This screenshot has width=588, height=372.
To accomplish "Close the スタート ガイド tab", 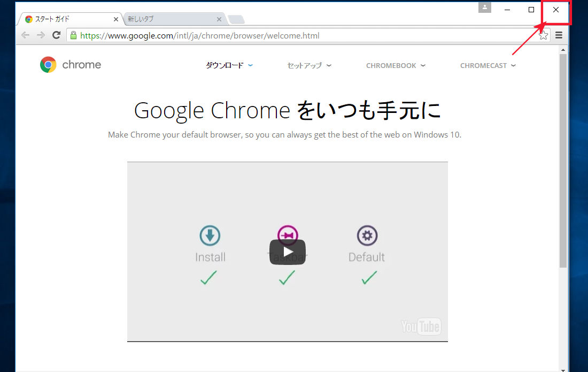I will click(116, 19).
